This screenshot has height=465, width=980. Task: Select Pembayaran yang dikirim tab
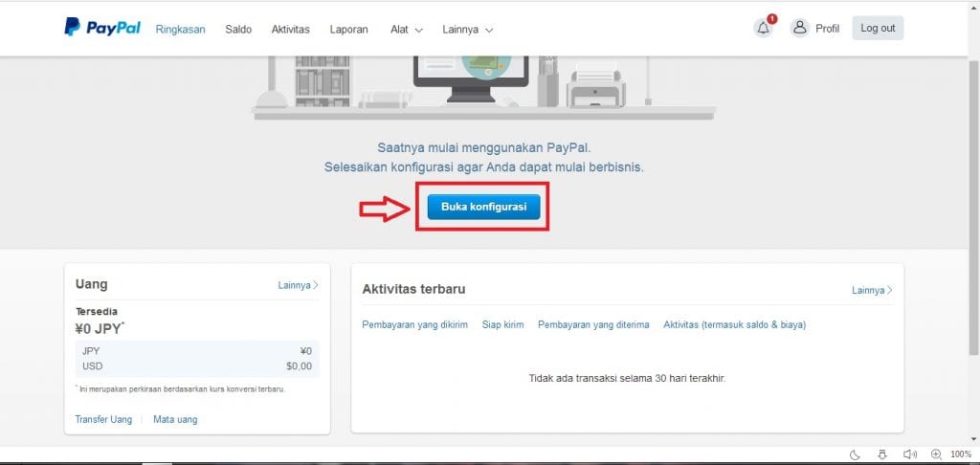point(415,324)
